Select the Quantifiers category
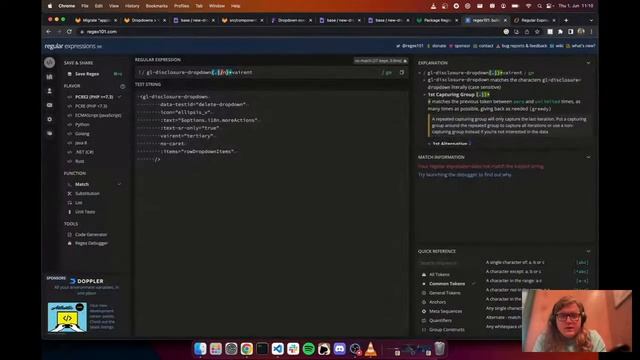The image size is (640, 360). point(440,320)
